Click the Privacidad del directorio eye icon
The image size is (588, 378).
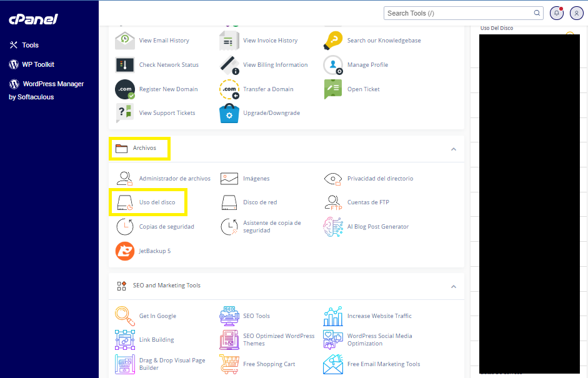(x=333, y=179)
